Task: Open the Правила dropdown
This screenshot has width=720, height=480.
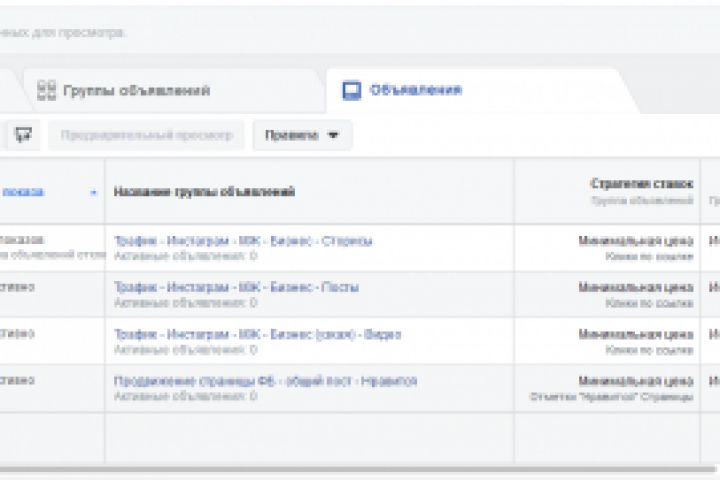Action: [x=302, y=135]
